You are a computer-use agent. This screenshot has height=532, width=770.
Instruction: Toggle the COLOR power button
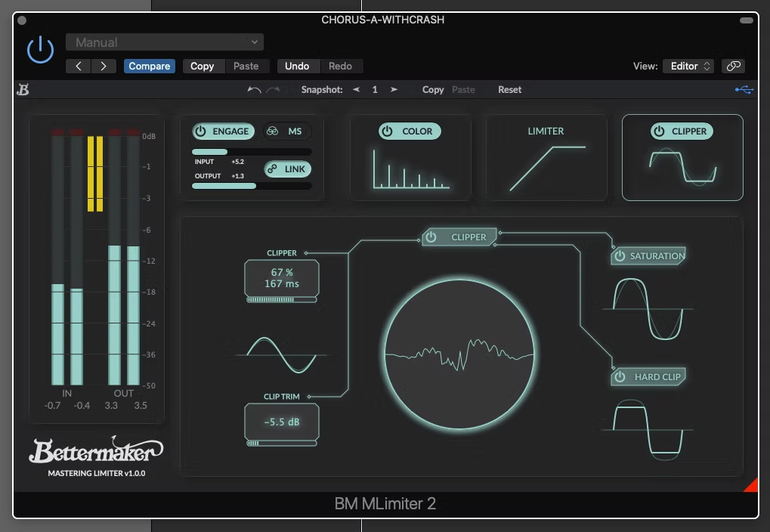point(410,131)
